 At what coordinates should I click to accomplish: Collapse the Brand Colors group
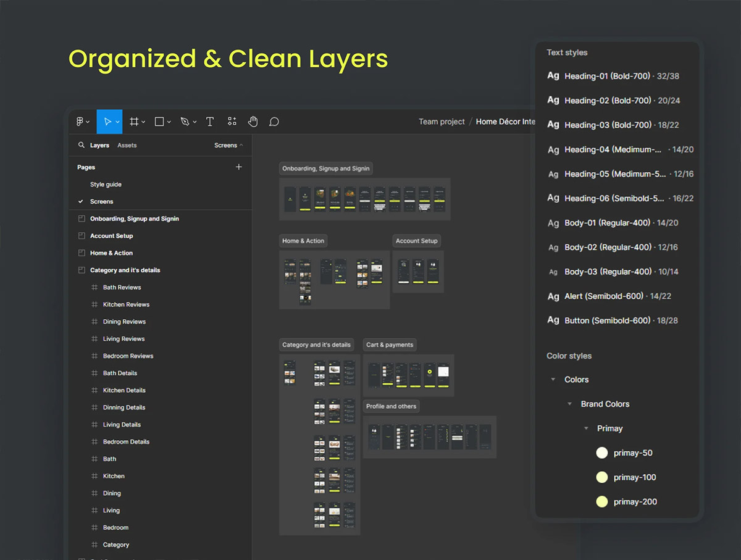point(569,404)
